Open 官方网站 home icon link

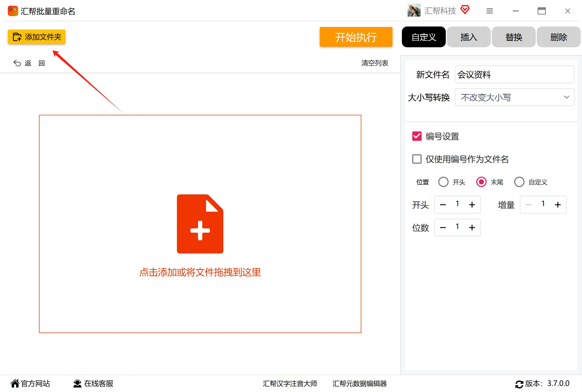click(15, 383)
